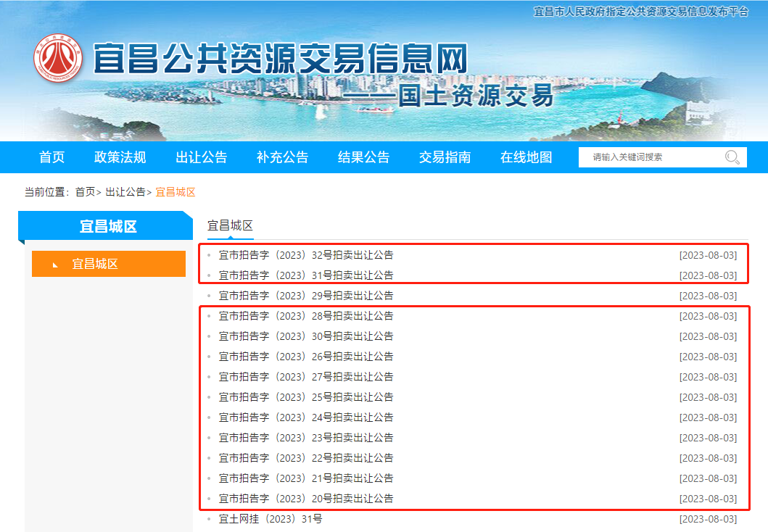Screen dimensions: 768x532
Task: Open the 首页 navigation menu item
Action: [x=52, y=157]
